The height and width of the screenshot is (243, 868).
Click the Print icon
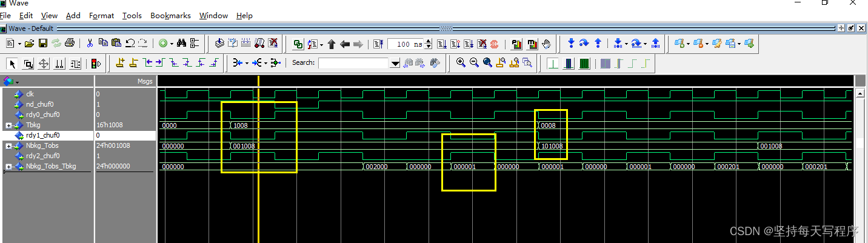[x=69, y=43]
